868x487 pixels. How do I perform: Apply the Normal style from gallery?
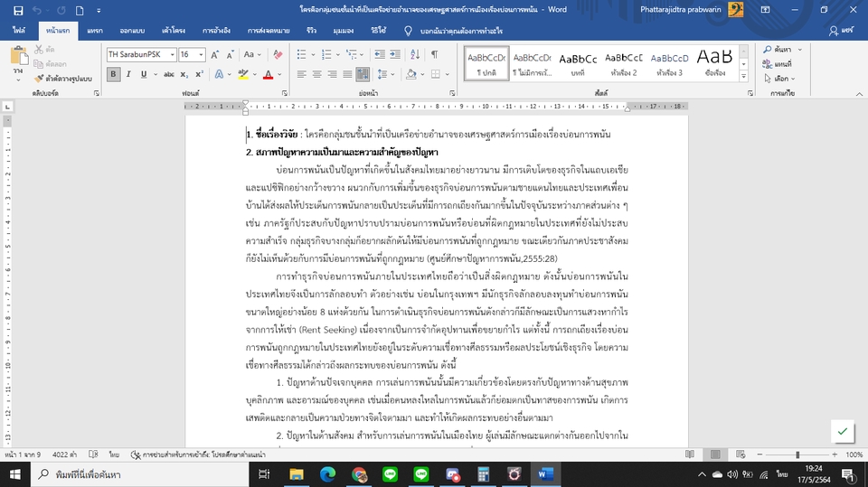tap(486, 63)
